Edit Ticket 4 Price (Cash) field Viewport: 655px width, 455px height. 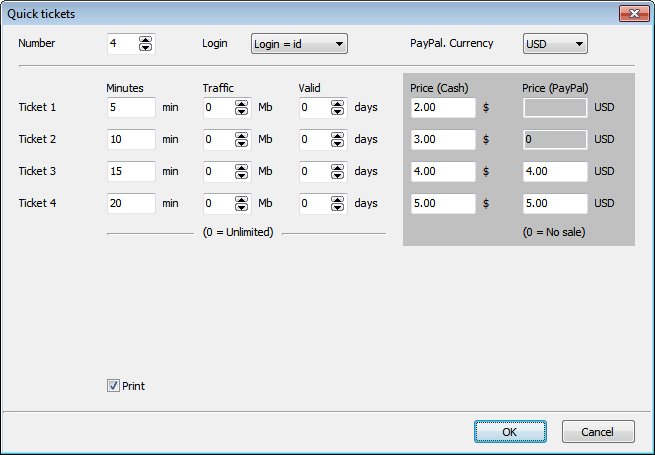click(x=442, y=204)
